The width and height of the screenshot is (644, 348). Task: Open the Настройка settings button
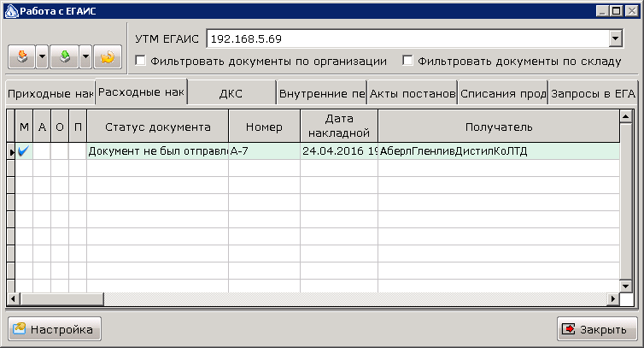pos(55,329)
